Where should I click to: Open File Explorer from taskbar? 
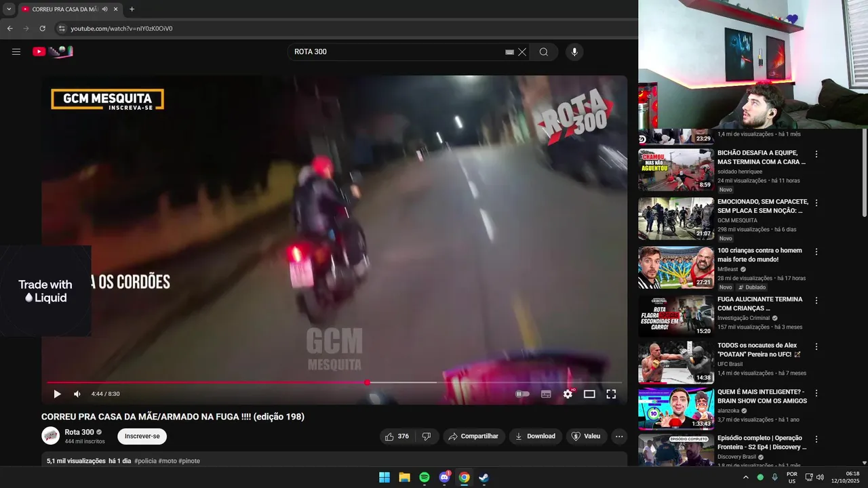click(404, 477)
